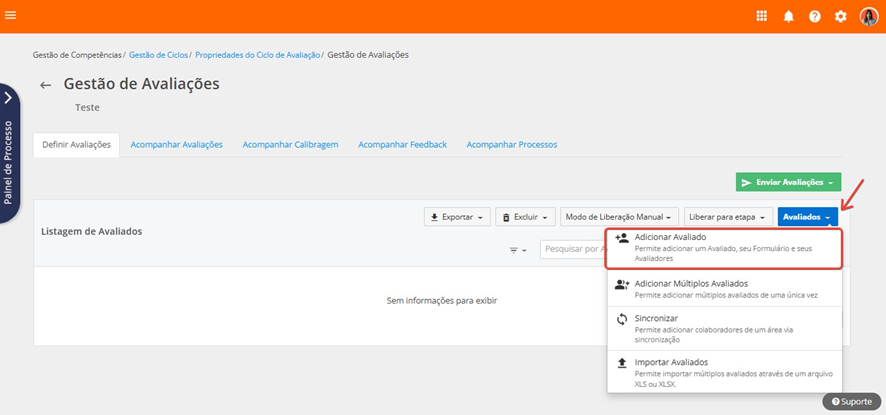The image size is (886, 415).
Task: Open the help question mark icon
Action: click(814, 16)
